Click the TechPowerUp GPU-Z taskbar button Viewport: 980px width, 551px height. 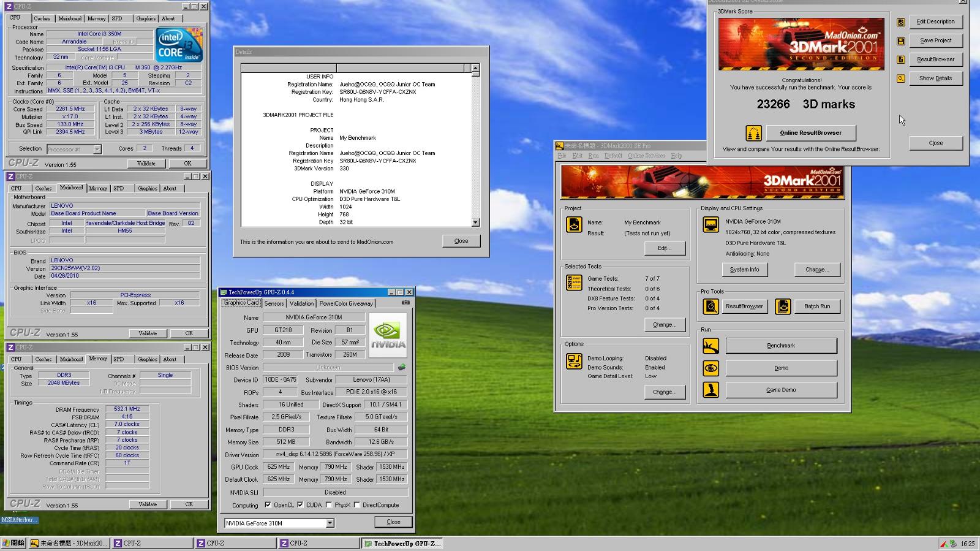[402, 544]
